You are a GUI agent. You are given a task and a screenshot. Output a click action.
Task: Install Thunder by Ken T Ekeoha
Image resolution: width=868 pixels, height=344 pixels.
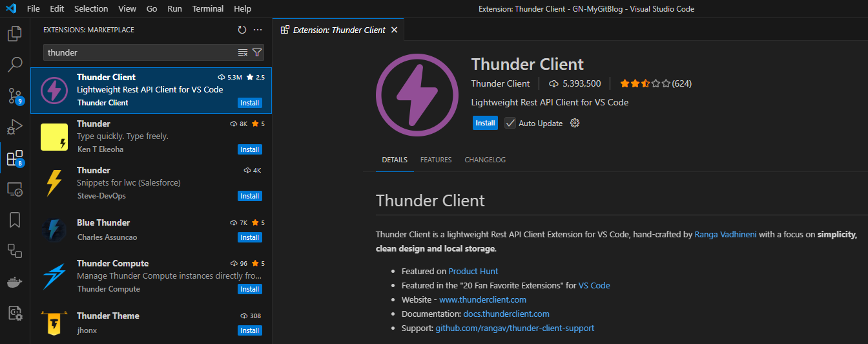[250, 149]
